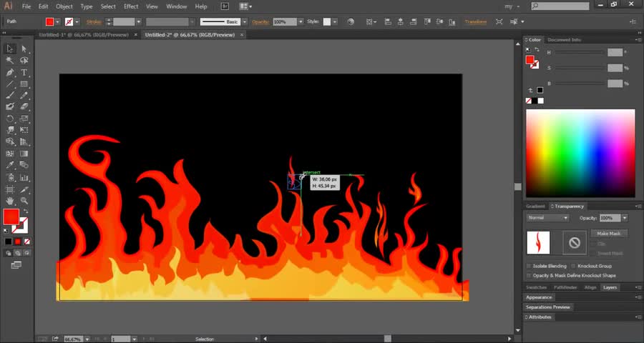Check Opacity & Mask Define Knockout Shape

pyautogui.click(x=529, y=275)
